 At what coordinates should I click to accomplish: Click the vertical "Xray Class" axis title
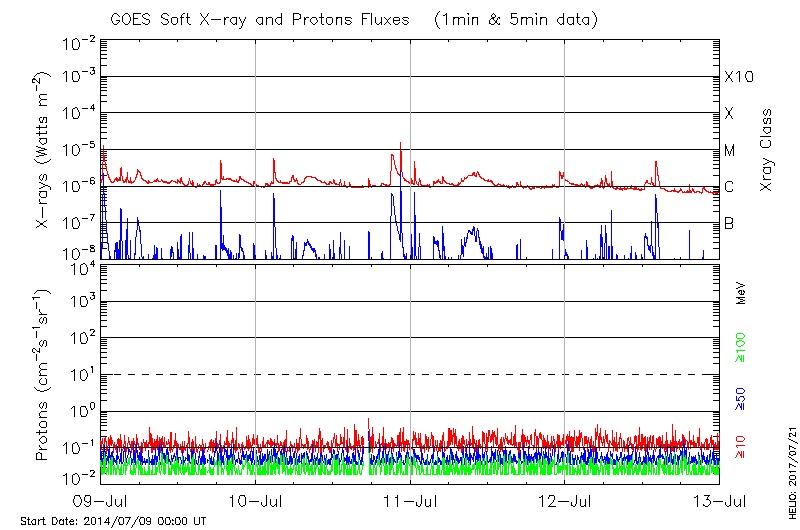click(767, 150)
